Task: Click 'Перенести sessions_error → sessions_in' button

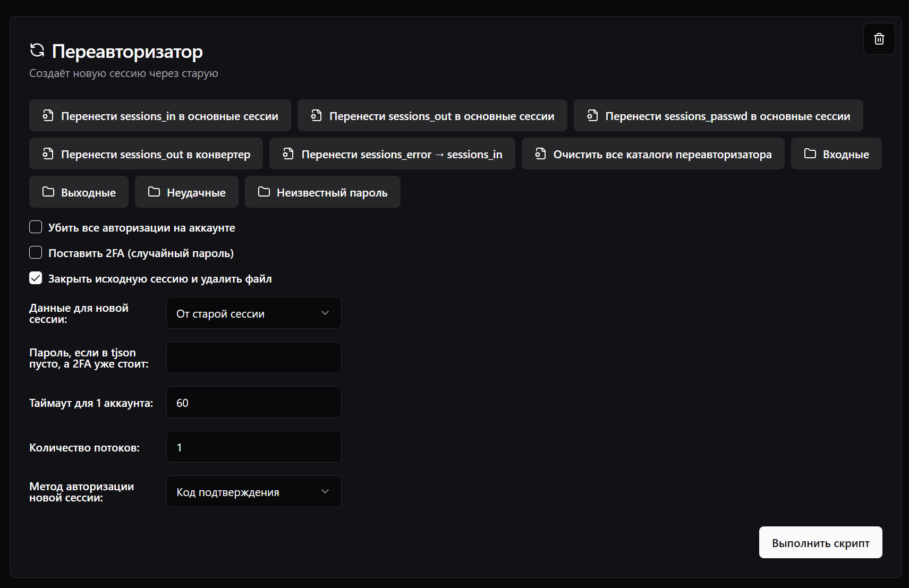Action: pyautogui.click(x=392, y=154)
